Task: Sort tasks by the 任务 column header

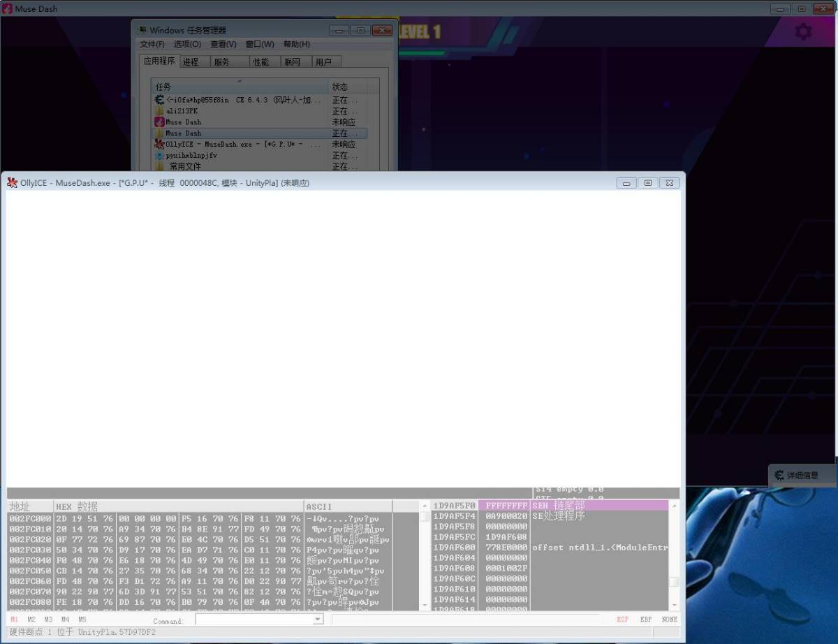Action: click(x=240, y=87)
